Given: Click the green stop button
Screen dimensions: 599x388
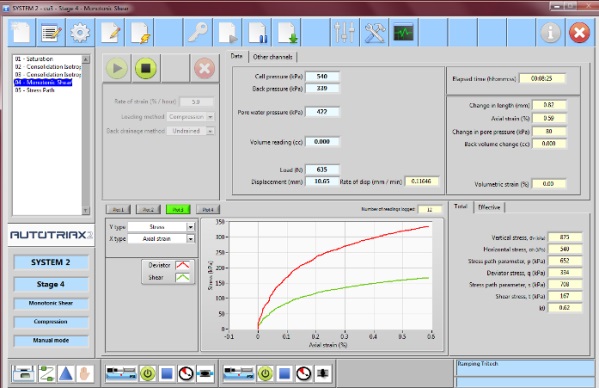Looking at the screenshot, I should (x=146, y=68).
